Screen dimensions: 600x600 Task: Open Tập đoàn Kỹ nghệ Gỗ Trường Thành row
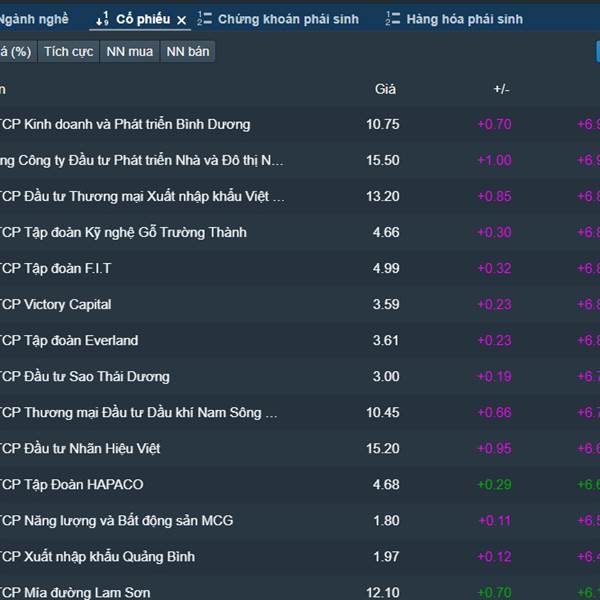300,232
